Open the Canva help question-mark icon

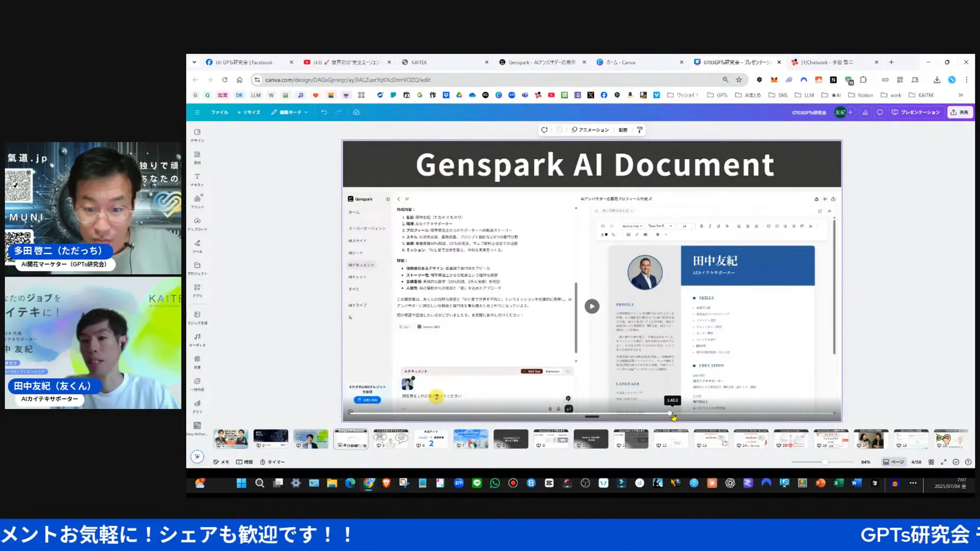(968, 462)
